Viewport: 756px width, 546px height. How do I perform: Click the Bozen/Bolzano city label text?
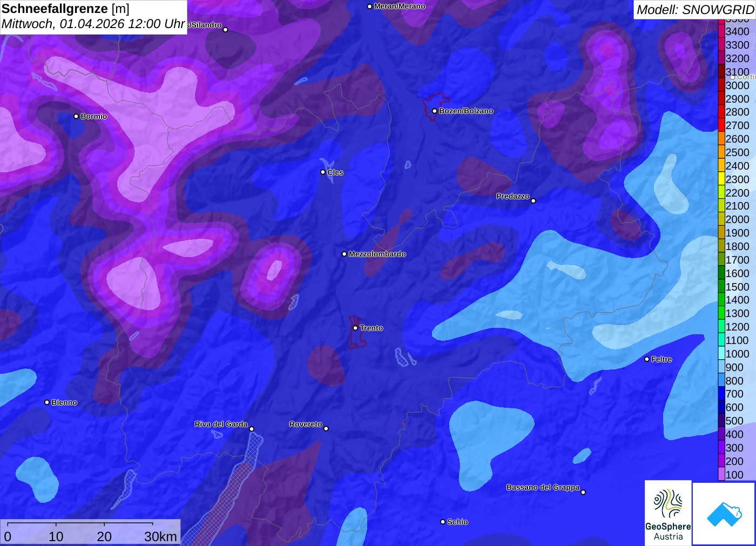(x=466, y=111)
